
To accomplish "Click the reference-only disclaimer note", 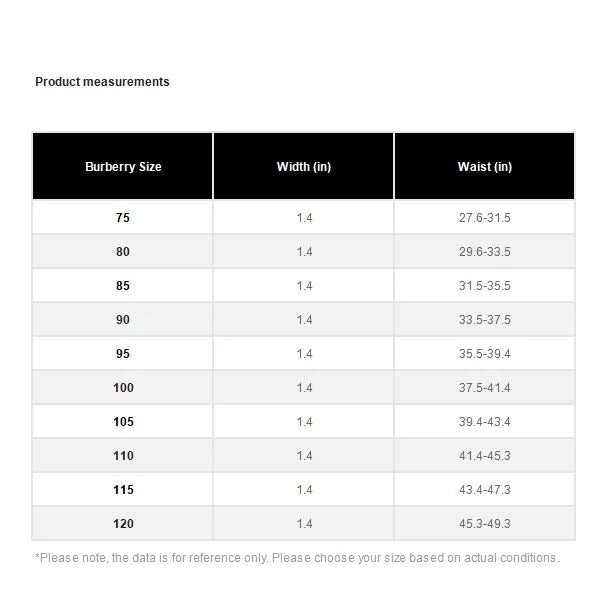I will (x=297, y=558).
